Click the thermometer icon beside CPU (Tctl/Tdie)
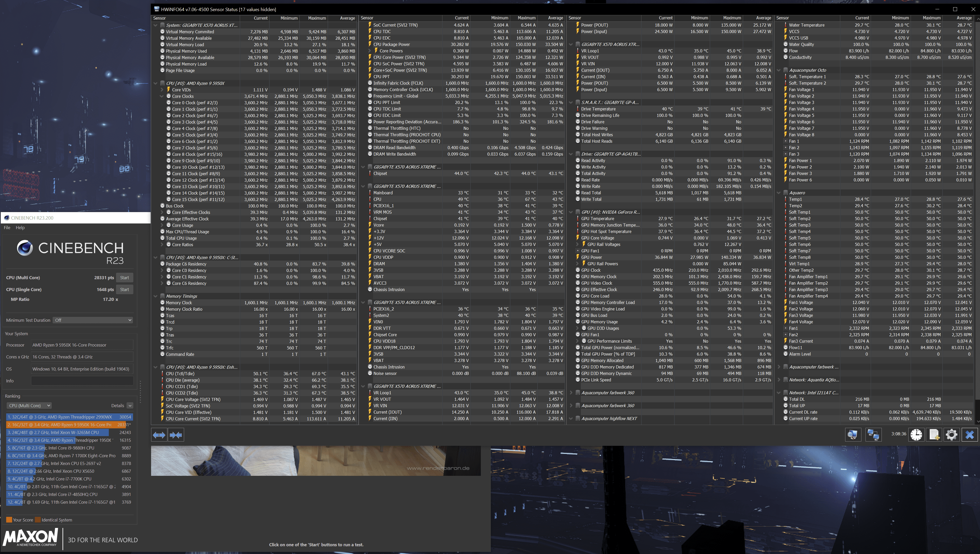 point(162,374)
